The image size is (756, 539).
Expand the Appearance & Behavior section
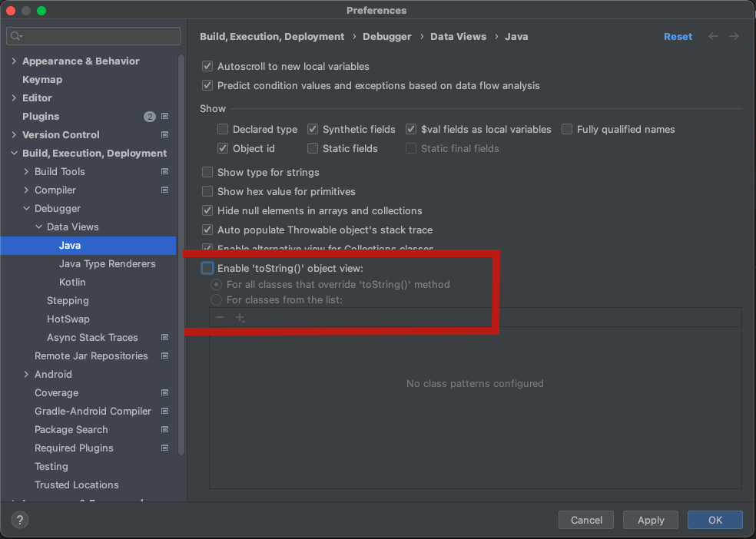tap(14, 61)
